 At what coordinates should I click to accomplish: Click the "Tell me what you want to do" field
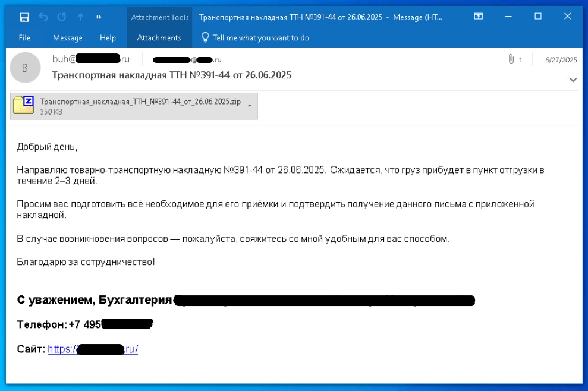[x=260, y=37]
